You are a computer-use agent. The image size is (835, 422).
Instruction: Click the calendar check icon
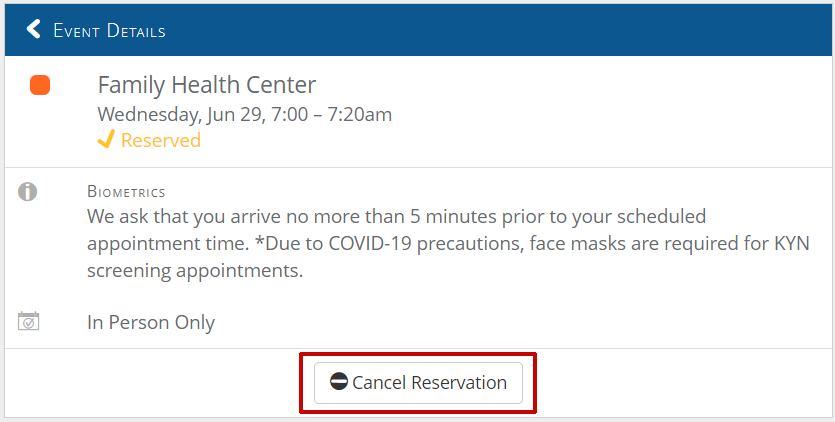pyautogui.click(x=28, y=321)
